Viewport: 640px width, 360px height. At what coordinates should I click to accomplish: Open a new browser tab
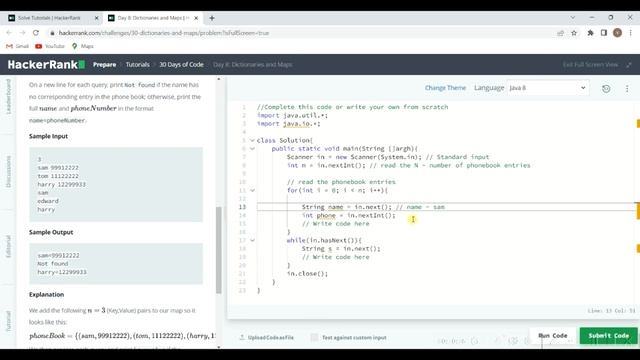click(212, 18)
